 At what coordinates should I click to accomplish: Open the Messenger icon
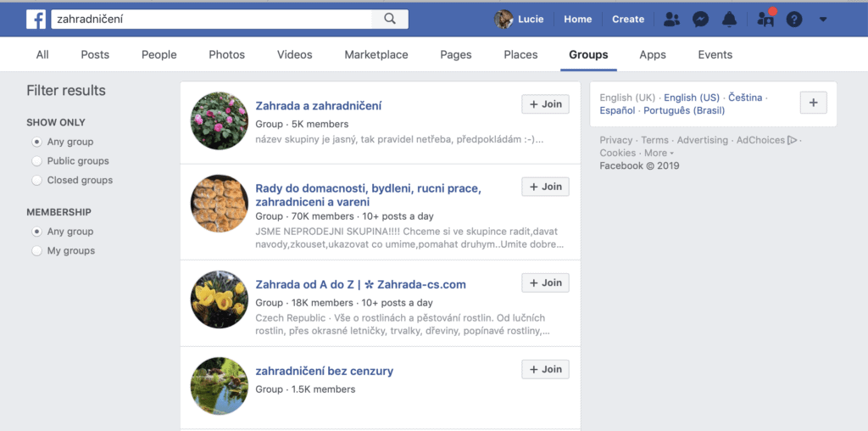click(700, 19)
